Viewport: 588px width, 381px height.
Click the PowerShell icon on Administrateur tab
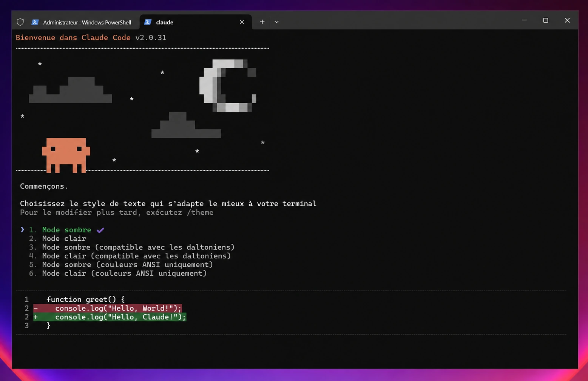pyautogui.click(x=35, y=22)
